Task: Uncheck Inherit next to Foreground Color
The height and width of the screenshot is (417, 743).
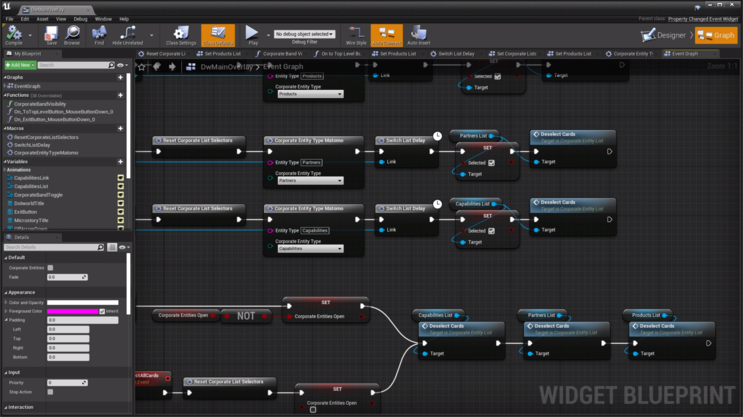Action: click(x=102, y=311)
